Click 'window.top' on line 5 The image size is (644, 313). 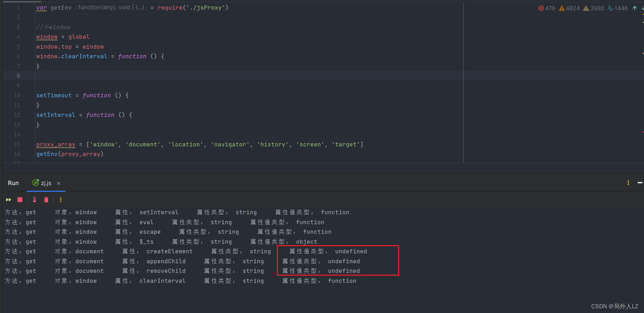tap(54, 47)
